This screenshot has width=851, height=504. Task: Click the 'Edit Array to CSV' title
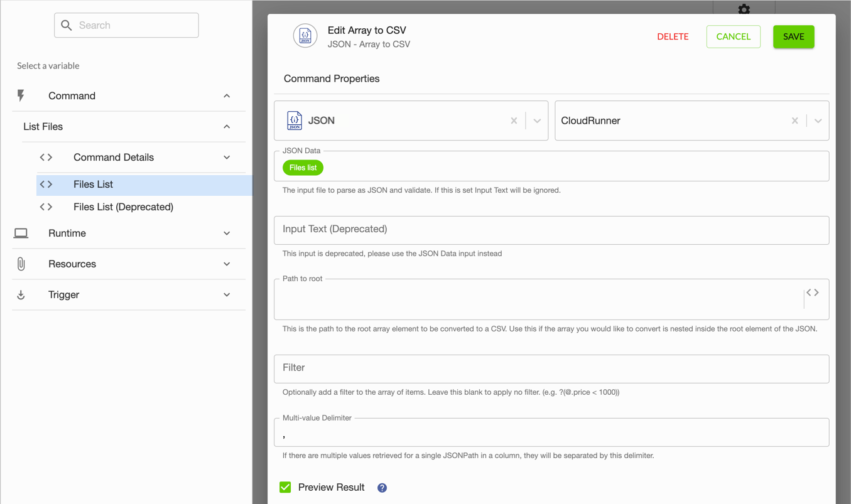point(367,30)
